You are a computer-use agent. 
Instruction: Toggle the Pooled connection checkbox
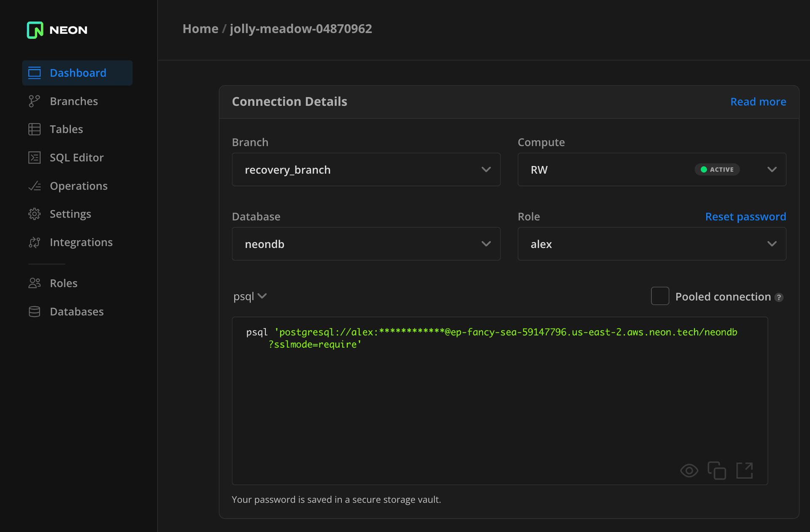659,296
